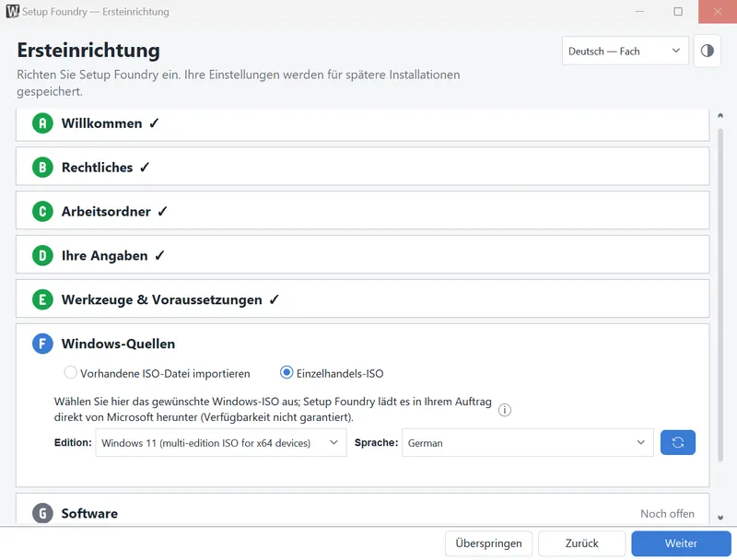The image size is (737, 560).
Task: Click the green step B badge
Action: [x=42, y=168]
